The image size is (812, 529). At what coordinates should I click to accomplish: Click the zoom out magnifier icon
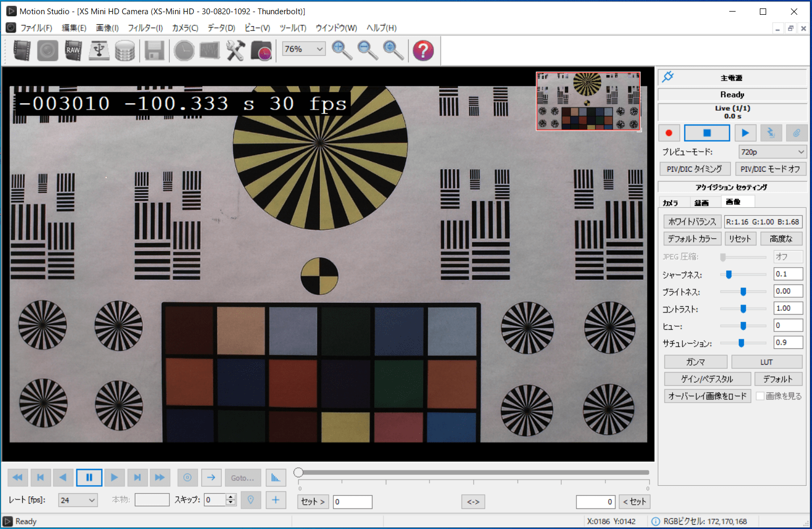[367, 50]
